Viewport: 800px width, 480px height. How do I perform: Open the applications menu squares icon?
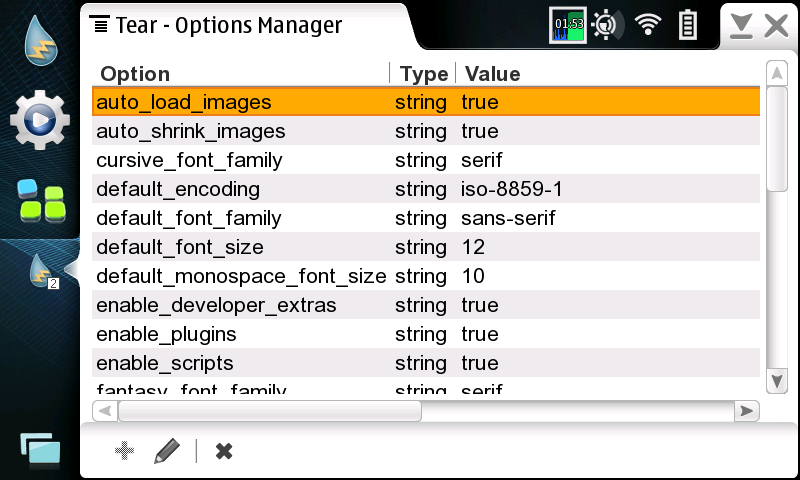pos(41,201)
